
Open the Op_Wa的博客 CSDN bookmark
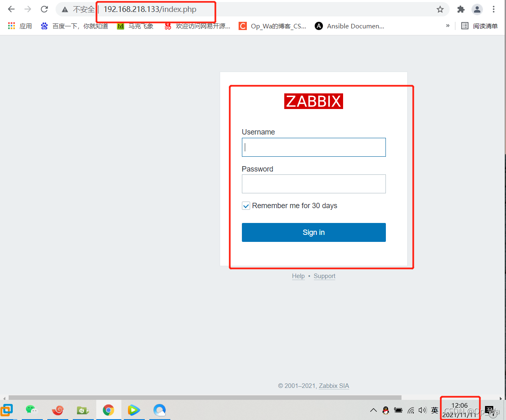273,26
